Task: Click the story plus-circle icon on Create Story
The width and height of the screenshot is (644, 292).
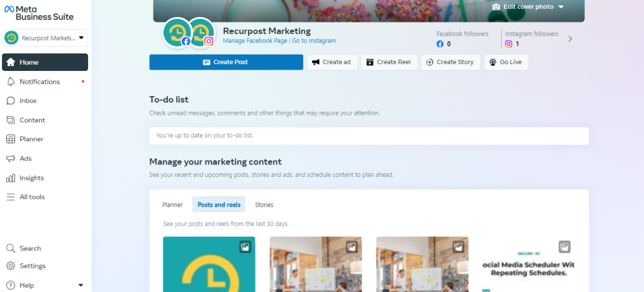Action: 430,62
